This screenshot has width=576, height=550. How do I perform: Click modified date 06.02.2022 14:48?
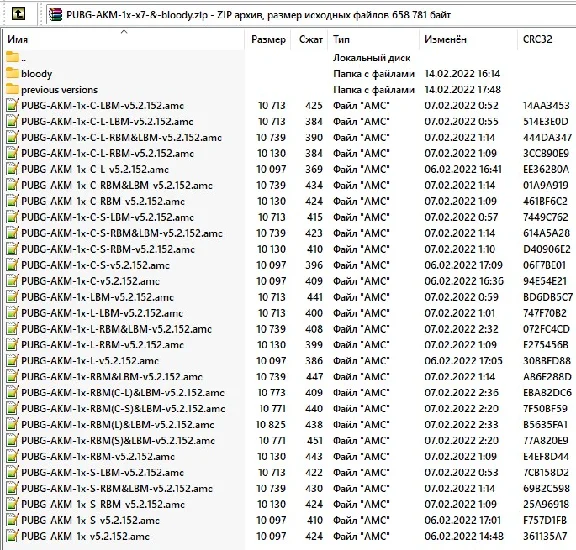tap(464, 536)
